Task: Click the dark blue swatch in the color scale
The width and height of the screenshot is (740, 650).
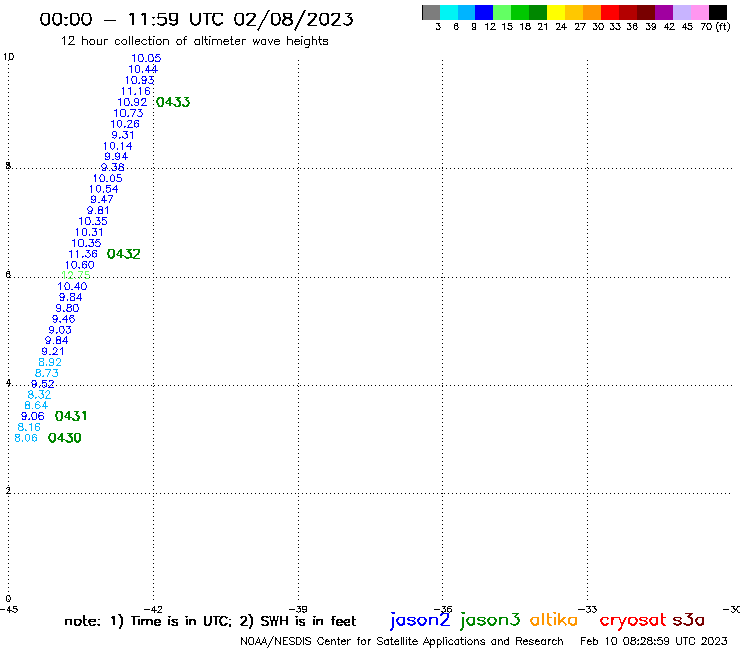Action: tap(484, 12)
